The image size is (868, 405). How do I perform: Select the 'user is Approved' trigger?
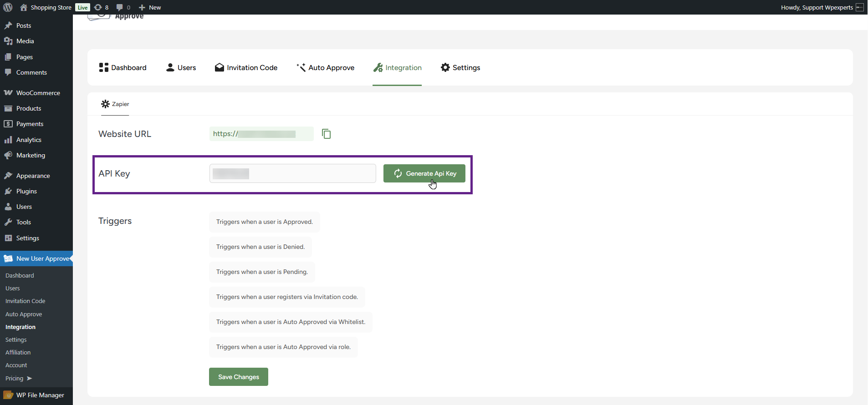pos(264,222)
